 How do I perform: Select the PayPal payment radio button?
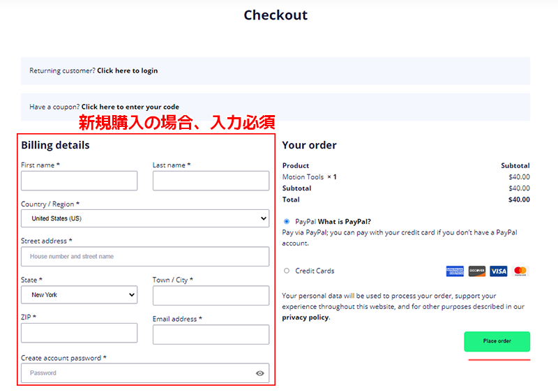(x=287, y=221)
